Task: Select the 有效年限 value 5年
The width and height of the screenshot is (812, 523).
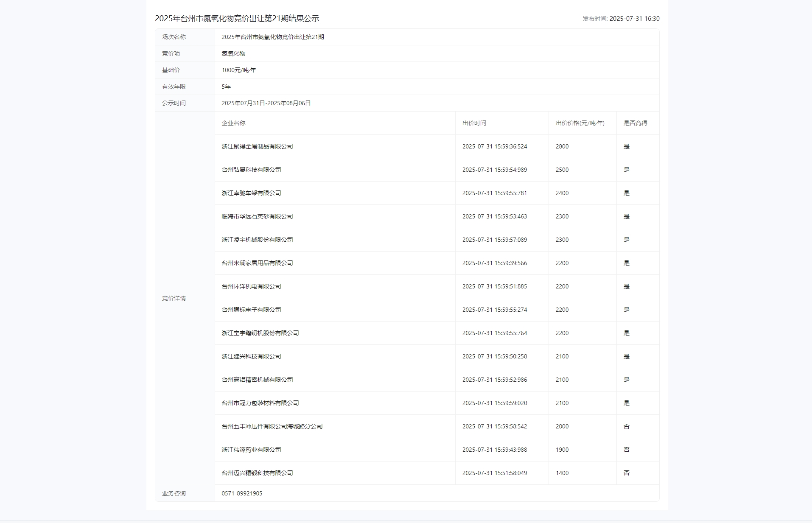Action: click(226, 87)
